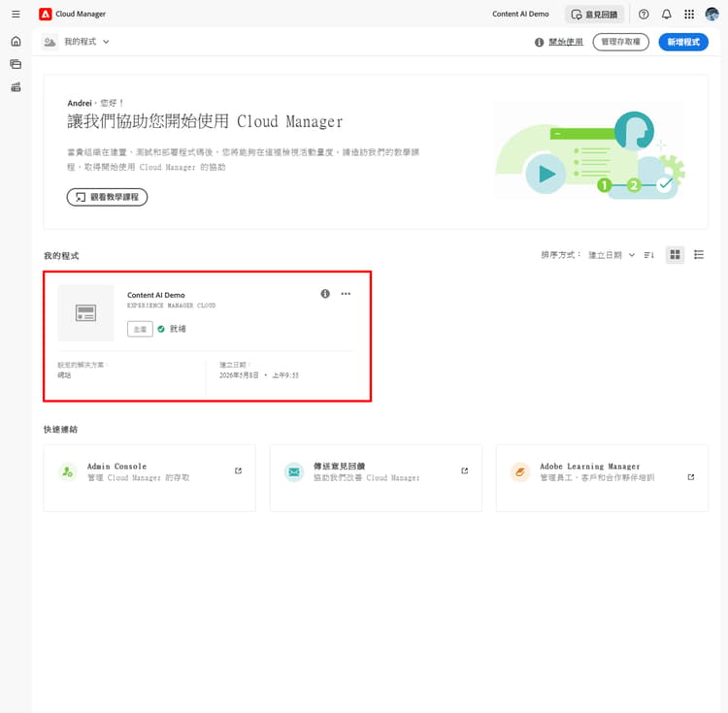Click the program type tag beside 就緒

tap(140, 330)
